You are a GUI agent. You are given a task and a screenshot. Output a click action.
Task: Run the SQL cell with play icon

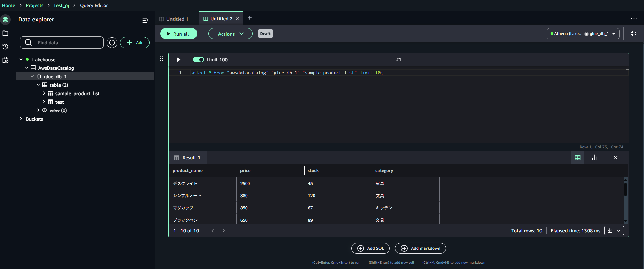coord(179,60)
